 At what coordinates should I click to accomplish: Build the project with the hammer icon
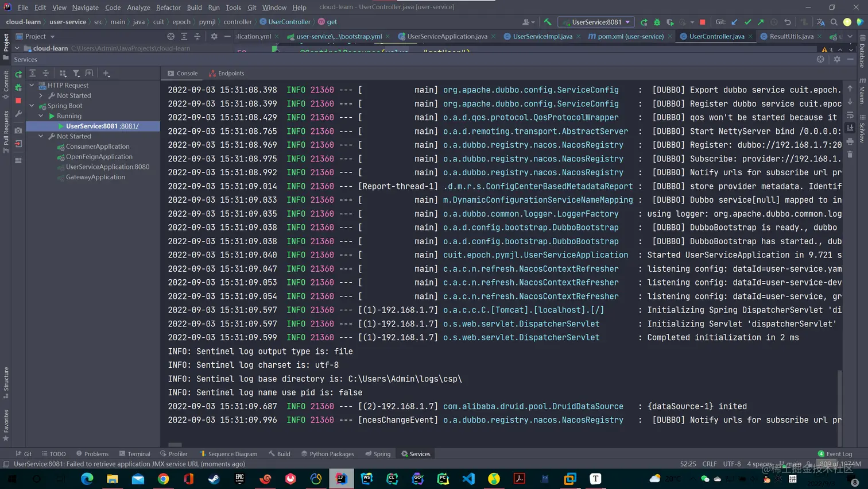(x=548, y=22)
